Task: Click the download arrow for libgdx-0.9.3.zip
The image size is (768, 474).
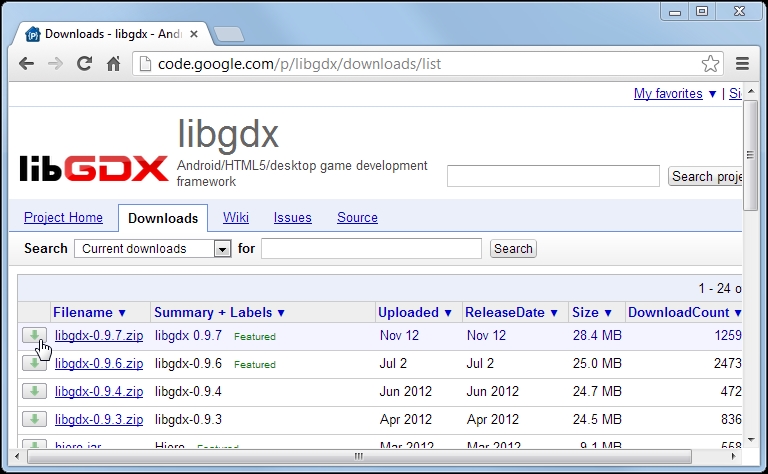Action: [x=34, y=419]
